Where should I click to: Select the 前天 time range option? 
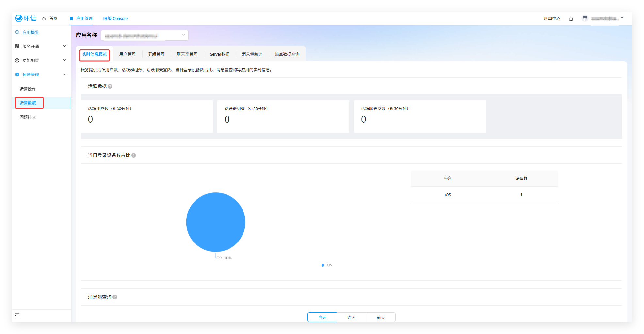[x=381, y=317]
